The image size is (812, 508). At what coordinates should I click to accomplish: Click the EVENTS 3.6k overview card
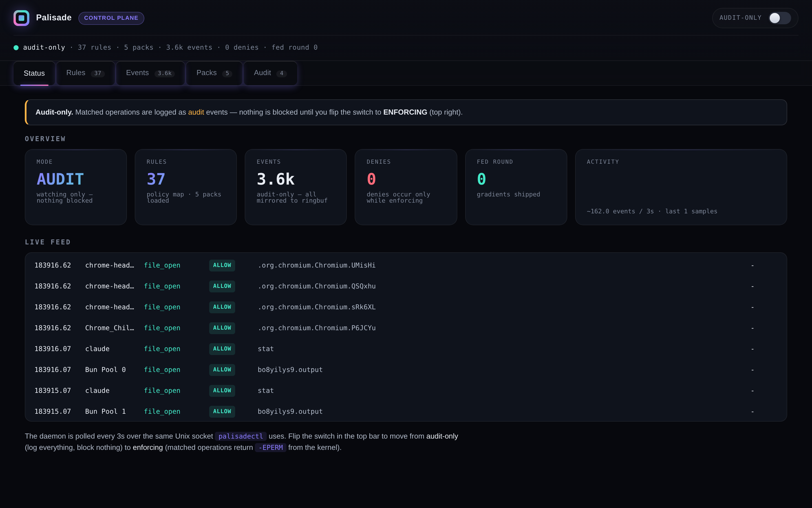click(x=295, y=187)
